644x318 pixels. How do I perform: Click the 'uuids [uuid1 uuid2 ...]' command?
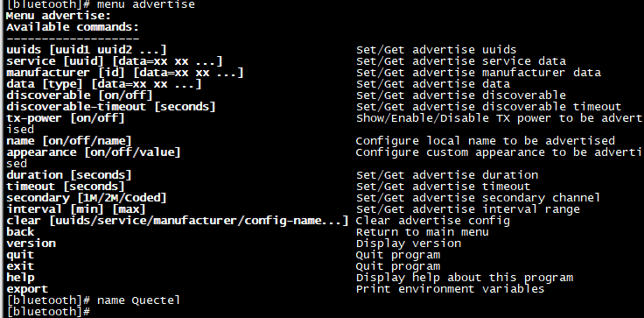point(87,50)
